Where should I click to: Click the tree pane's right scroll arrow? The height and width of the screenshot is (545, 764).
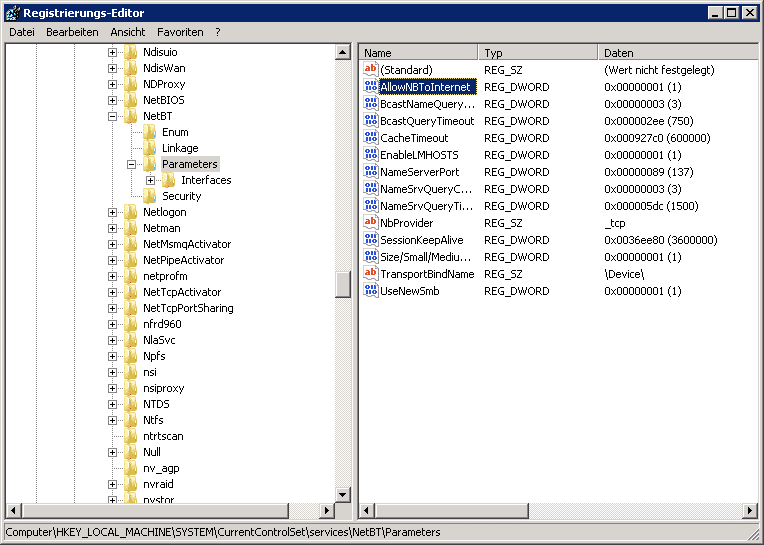326,510
